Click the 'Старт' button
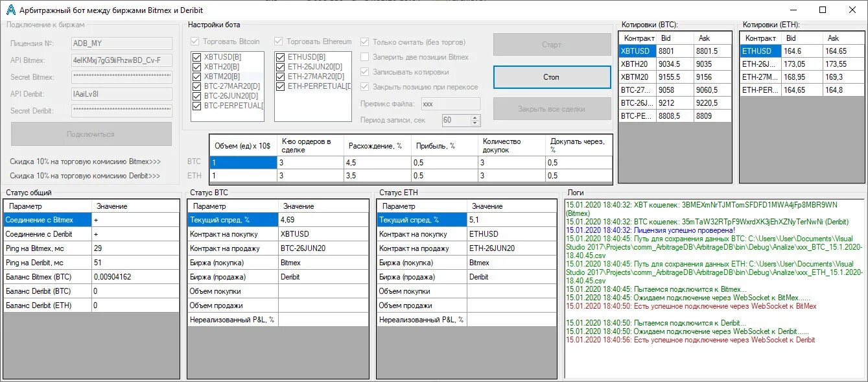Screen dimensions: 868x382 tap(552, 45)
